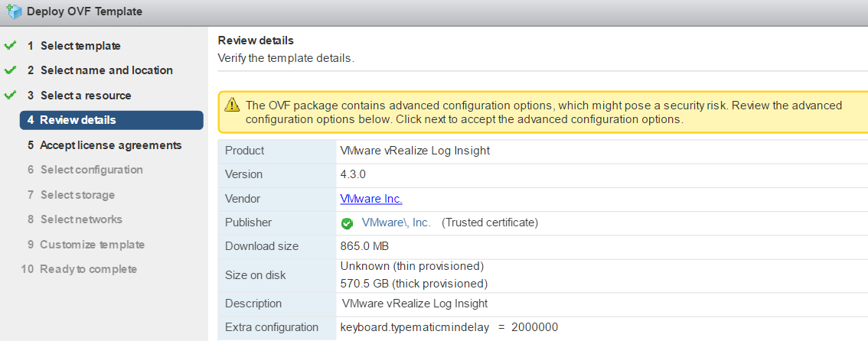Click the green checkmark beside Select a resource
868x341 pixels.
pos(10,95)
